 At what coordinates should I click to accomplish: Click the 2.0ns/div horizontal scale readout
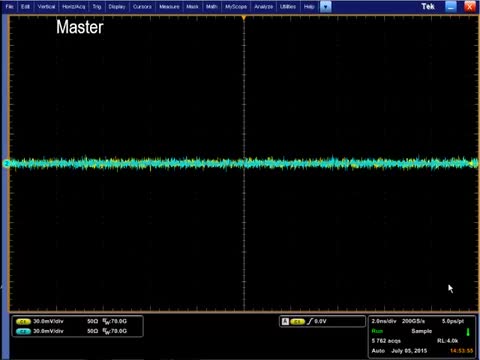384,321
